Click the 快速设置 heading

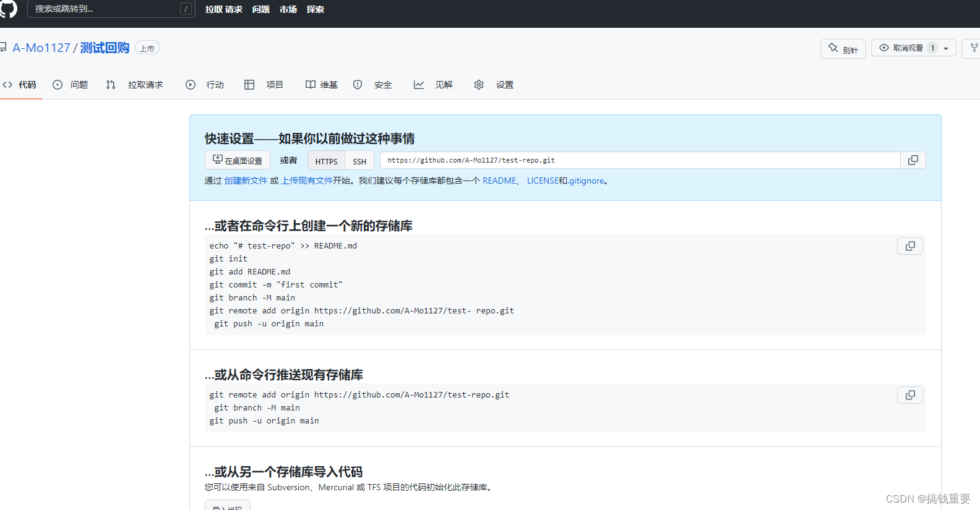tap(310, 138)
